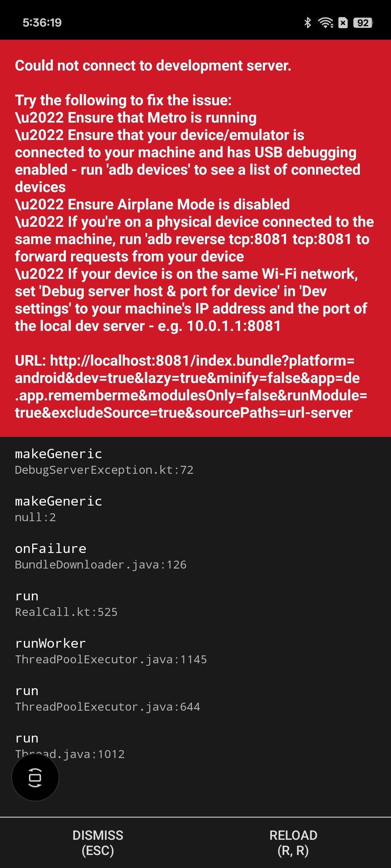
Task: Tap the Wi-Fi status icon
Action: (325, 23)
